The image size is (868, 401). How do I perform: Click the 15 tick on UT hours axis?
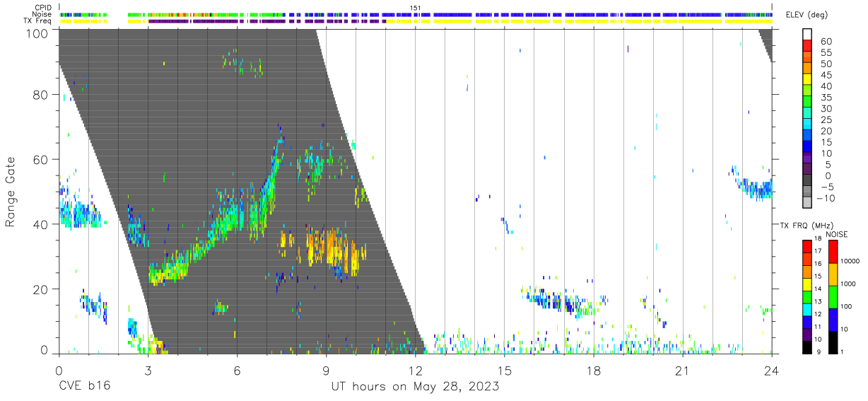coord(504,371)
